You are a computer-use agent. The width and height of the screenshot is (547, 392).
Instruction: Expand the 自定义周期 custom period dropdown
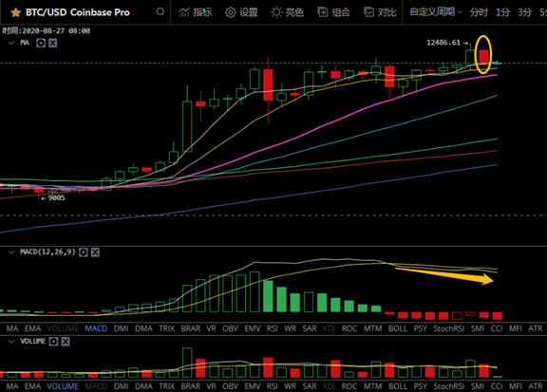pos(436,12)
